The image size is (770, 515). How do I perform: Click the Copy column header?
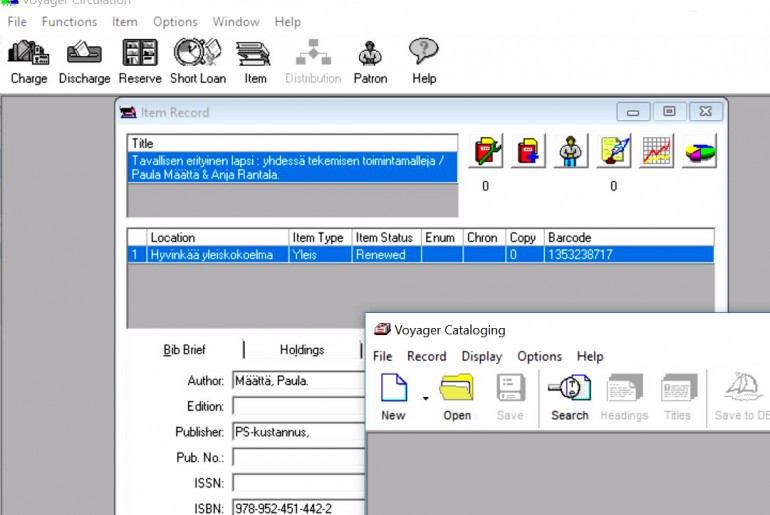[x=524, y=238]
